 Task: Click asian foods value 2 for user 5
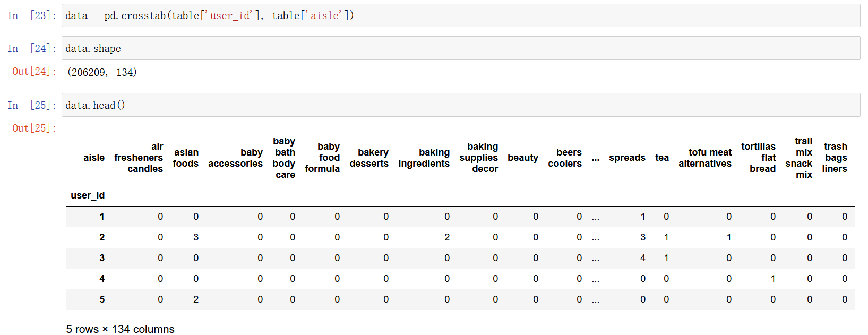(x=196, y=299)
